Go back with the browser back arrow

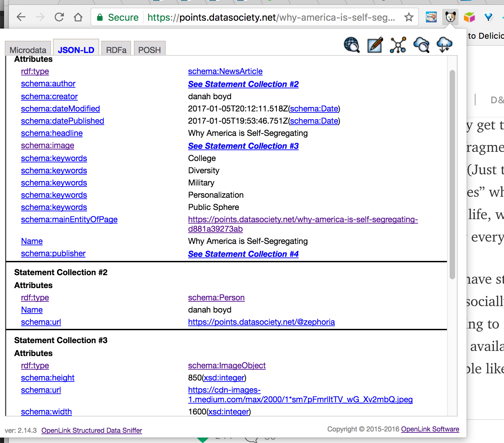[x=21, y=17]
